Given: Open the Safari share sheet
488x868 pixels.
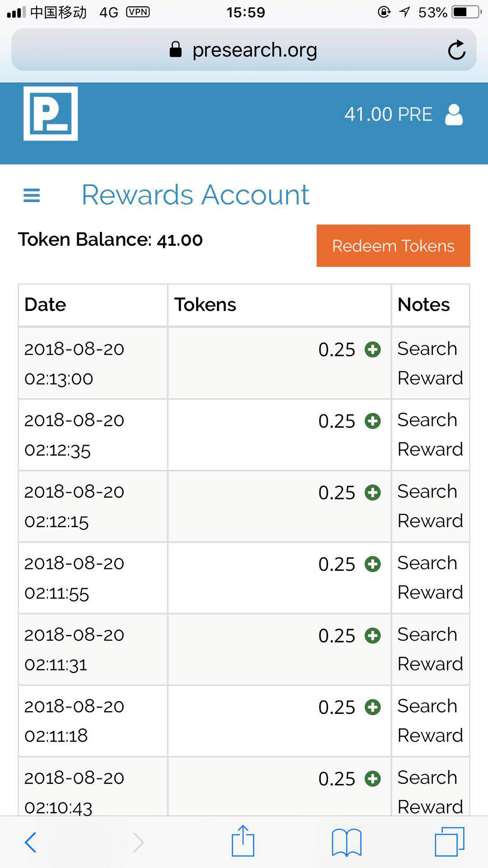Looking at the screenshot, I should click(x=243, y=841).
